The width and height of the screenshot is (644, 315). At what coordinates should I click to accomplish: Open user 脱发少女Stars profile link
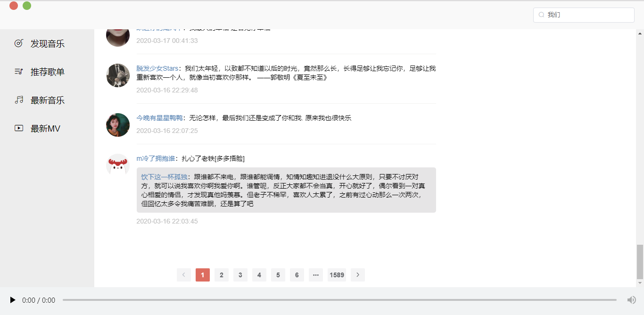pyautogui.click(x=157, y=68)
